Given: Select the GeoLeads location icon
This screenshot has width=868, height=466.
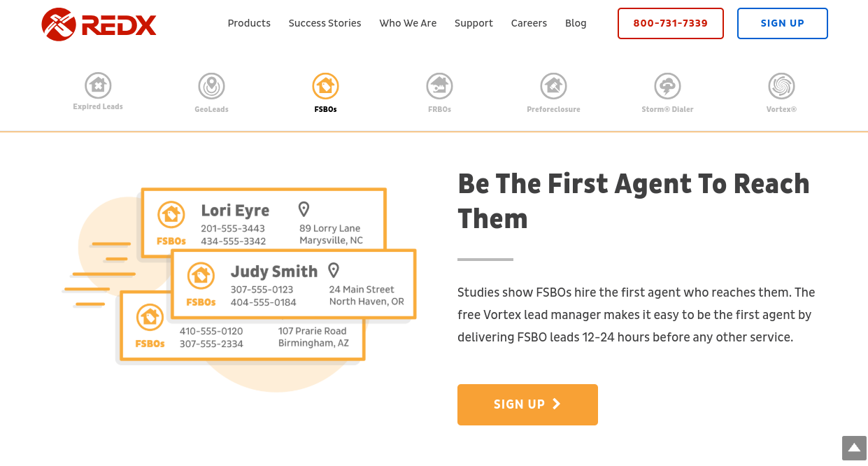Looking at the screenshot, I should pos(211,87).
